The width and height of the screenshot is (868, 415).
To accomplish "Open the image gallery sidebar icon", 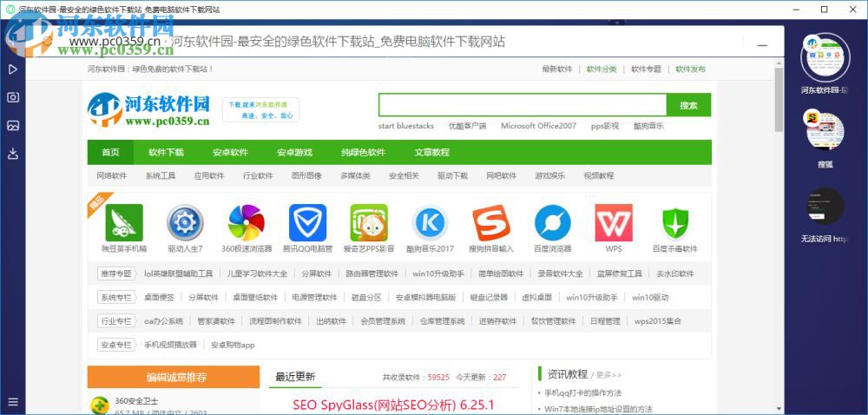I will [13, 126].
